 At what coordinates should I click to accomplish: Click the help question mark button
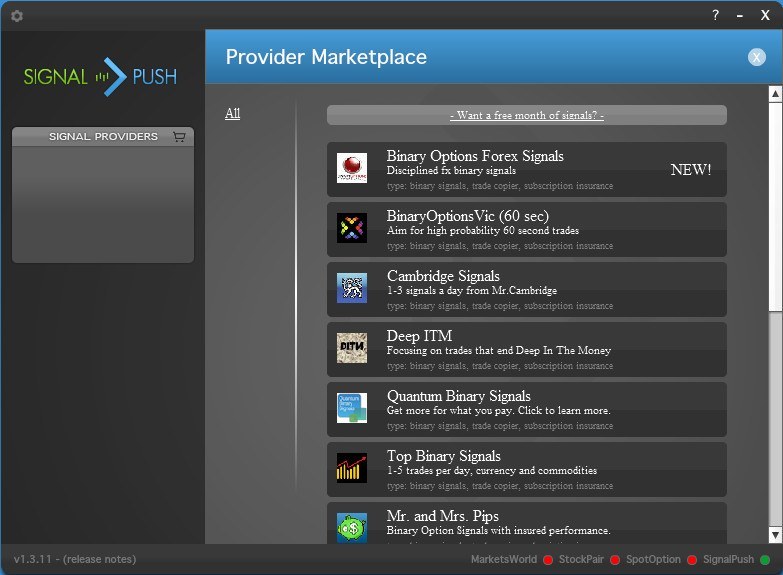tap(715, 15)
